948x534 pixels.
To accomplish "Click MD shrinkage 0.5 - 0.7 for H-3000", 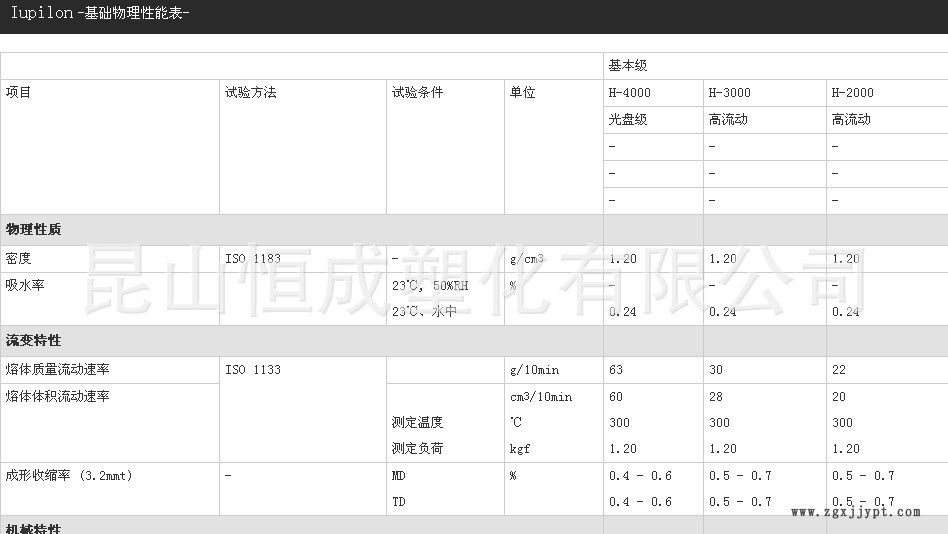I will tap(740, 476).
